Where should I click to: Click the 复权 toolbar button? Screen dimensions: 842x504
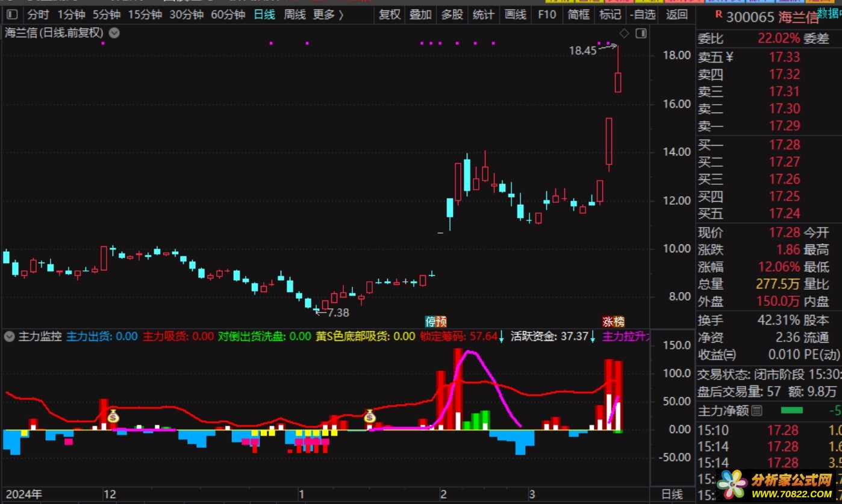tap(389, 14)
